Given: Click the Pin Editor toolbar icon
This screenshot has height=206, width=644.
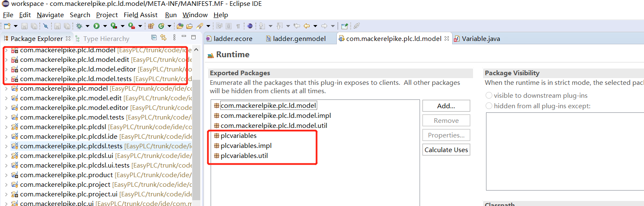Looking at the screenshot, I should [345, 26].
